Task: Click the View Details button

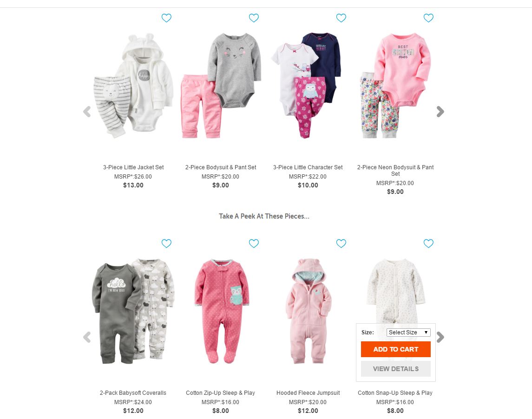Action: (395, 369)
